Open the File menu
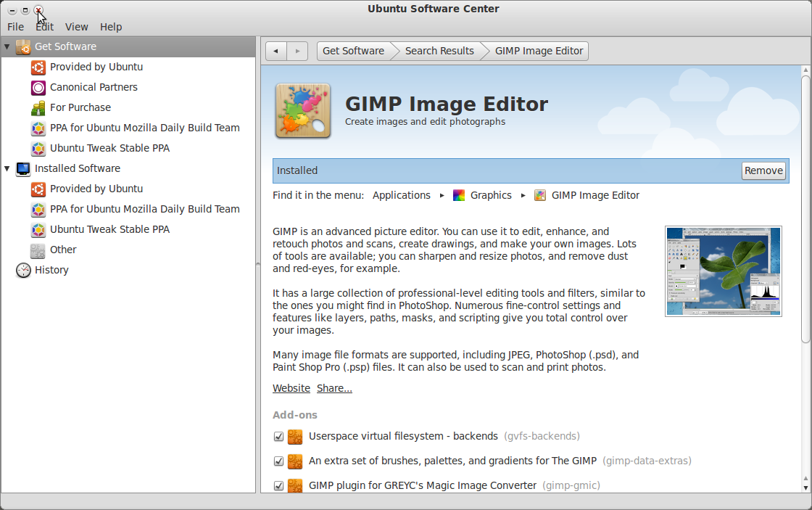This screenshot has width=812, height=510. point(15,27)
